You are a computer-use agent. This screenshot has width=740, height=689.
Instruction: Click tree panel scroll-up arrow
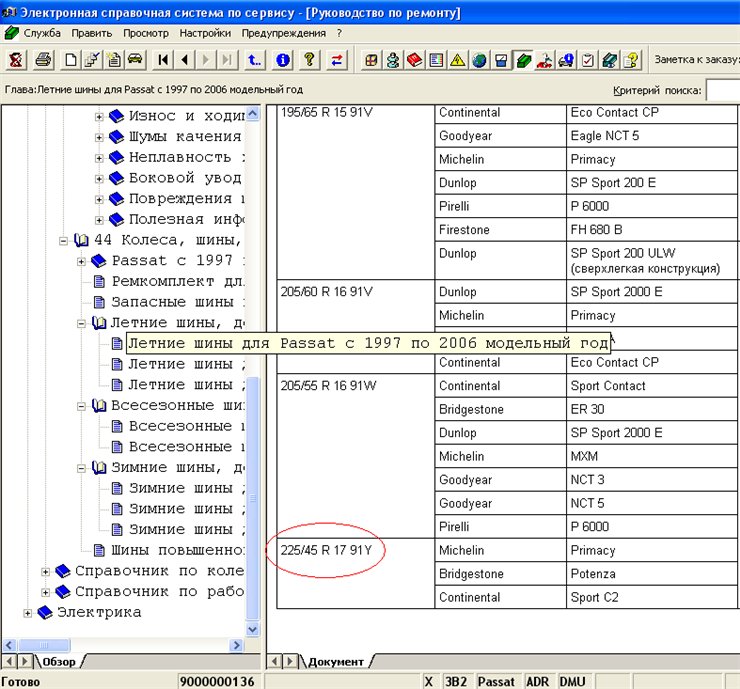tap(253, 113)
